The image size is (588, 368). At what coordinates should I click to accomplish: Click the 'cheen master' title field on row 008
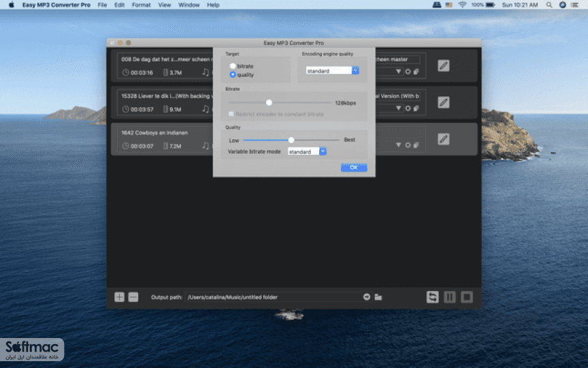pyautogui.click(x=398, y=59)
